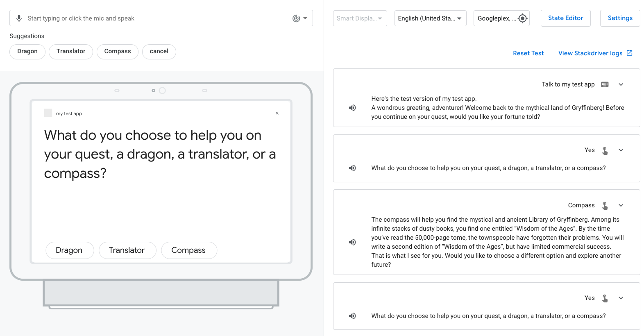644x336 pixels.
Task: Play audio for the long compass response
Action: [352, 242]
